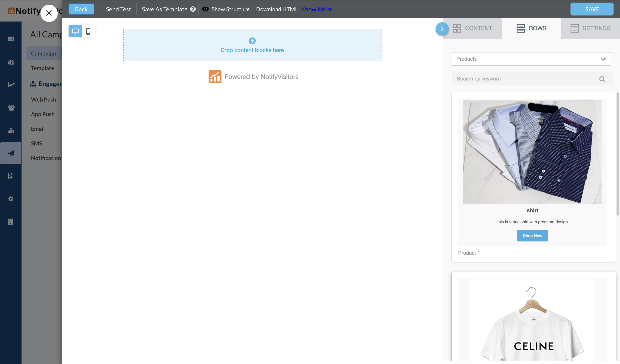Select Notification in the side menu
Image resolution: width=620 pixels, height=364 pixels.
click(x=46, y=158)
